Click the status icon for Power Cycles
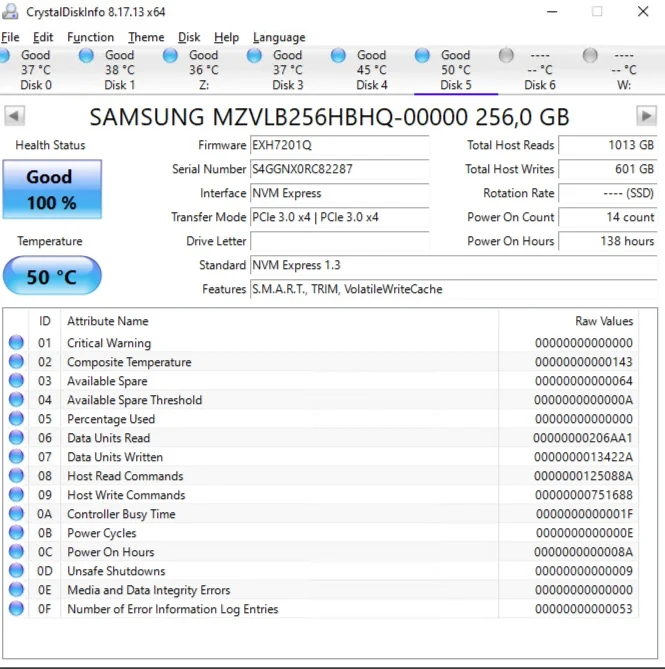665x669 pixels. 16,533
